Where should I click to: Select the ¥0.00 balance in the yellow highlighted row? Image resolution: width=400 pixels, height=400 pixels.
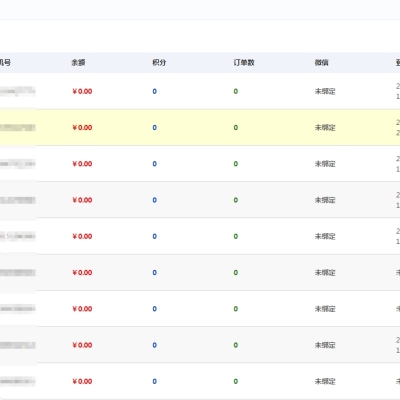click(82, 128)
